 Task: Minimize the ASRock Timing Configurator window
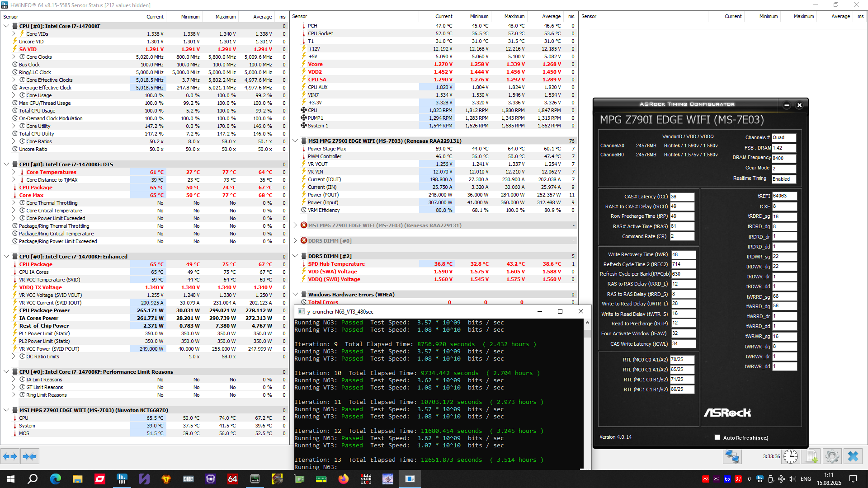pyautogui.click(x=787, y=105)
